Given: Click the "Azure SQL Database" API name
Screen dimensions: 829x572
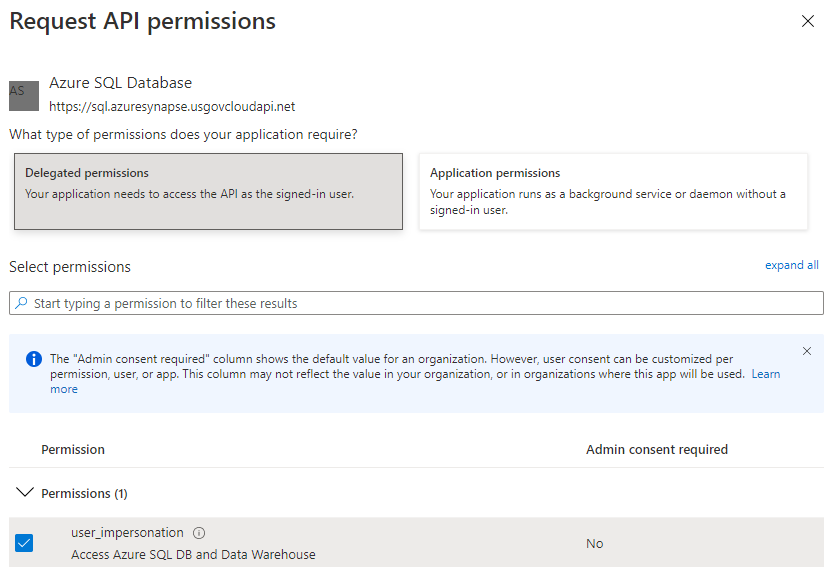Looking at the screenshot, I should tap(120, 83).
